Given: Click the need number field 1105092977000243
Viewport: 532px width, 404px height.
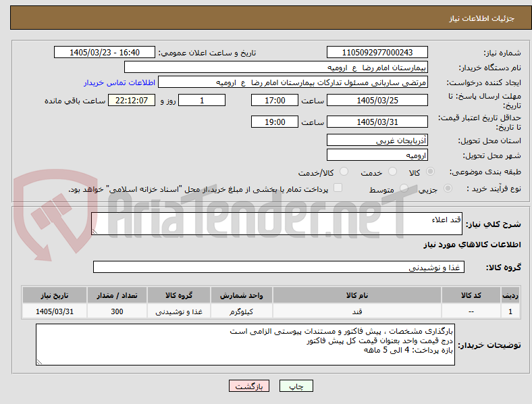Looking at the screenshot, I should point(377,52).
